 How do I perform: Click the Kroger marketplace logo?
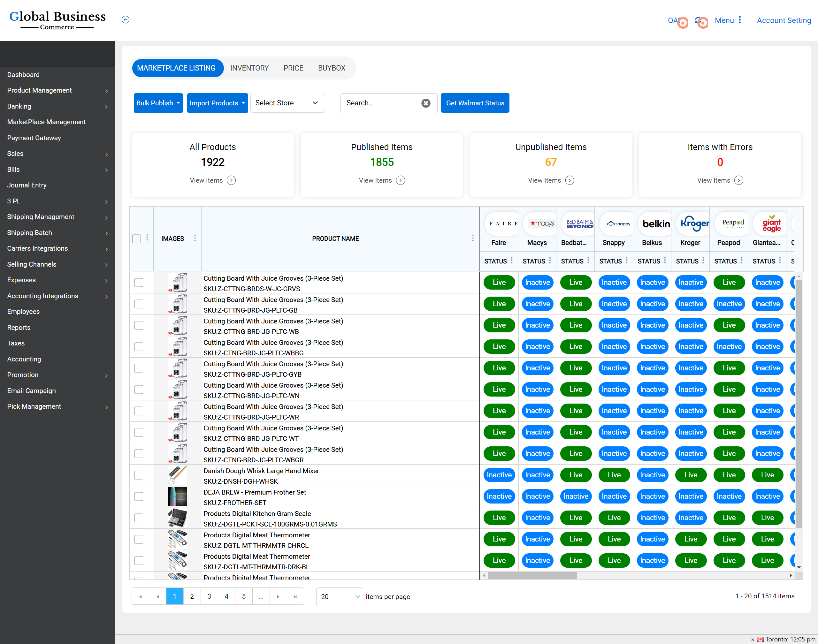[694, 224]
